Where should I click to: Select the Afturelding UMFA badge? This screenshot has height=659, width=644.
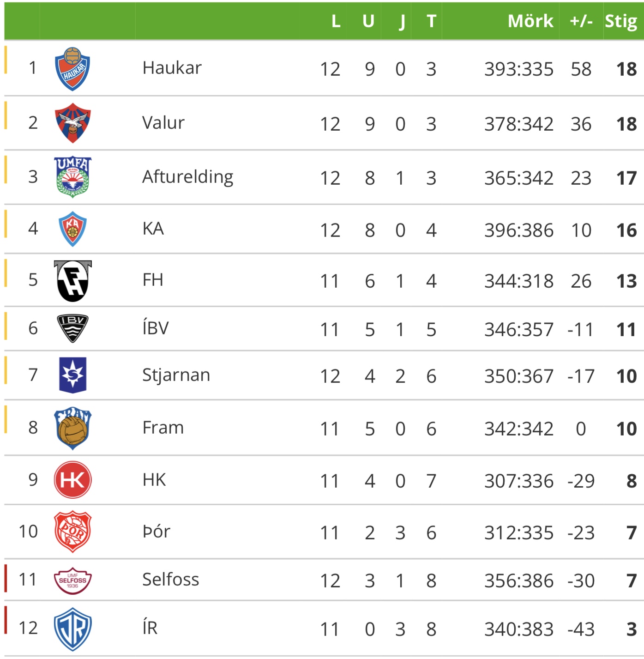[x=72, y=177]
